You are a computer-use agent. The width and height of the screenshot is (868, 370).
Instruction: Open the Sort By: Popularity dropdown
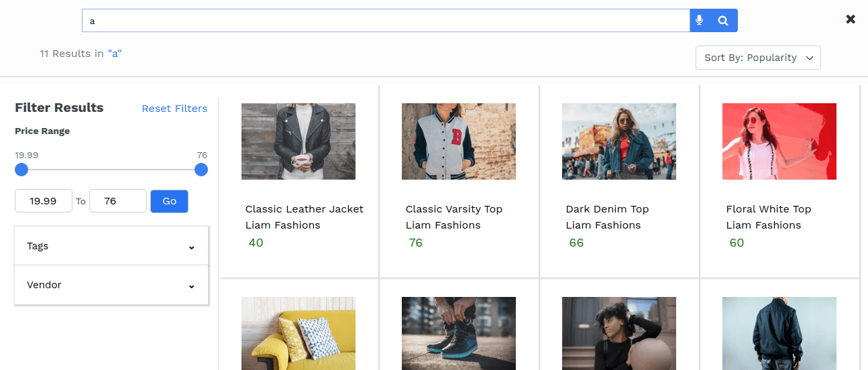[x=758, y=58]
